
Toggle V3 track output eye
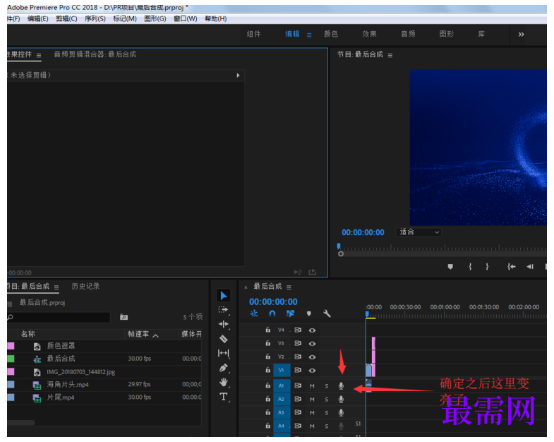click(312, 343)
